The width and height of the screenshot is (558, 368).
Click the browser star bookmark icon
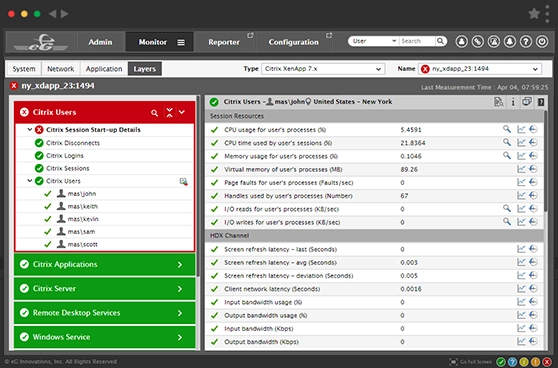pyautogui.click(x=534, y=14)
